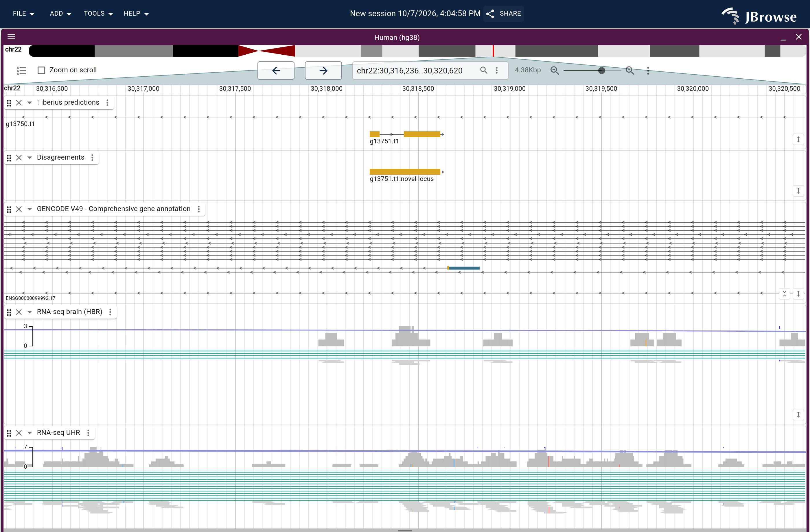The width and height of the screenshot is (810, 532).
Task: Open kebab menu inside location search box
Action: pyautogui.click(x=497, y=70)
